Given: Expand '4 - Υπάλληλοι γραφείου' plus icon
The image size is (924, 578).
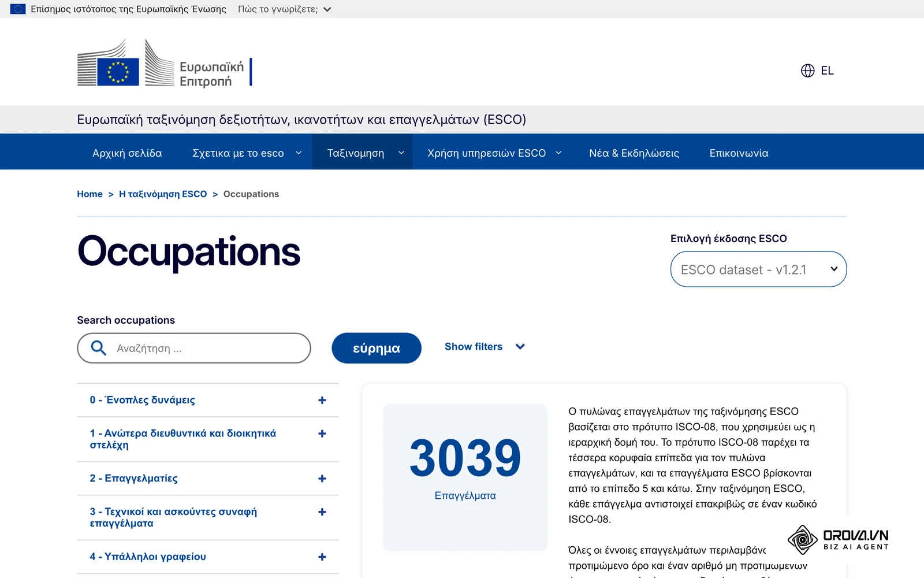Looking at the screenshot, I should [322, 557].
